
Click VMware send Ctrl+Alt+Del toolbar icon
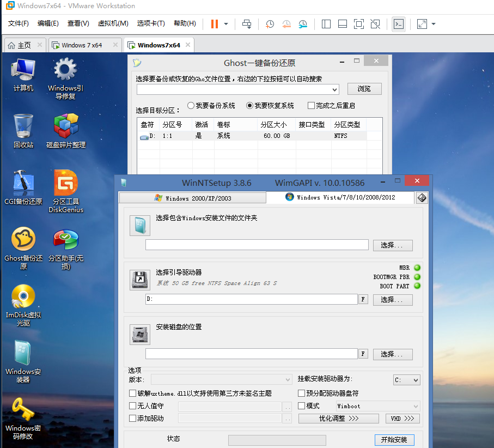tap(247, 24)
